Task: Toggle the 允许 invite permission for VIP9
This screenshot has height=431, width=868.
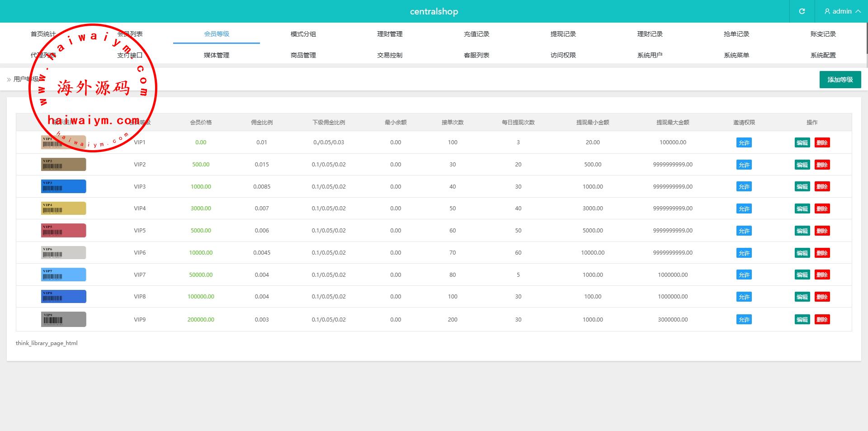Action: click(744, 320)
